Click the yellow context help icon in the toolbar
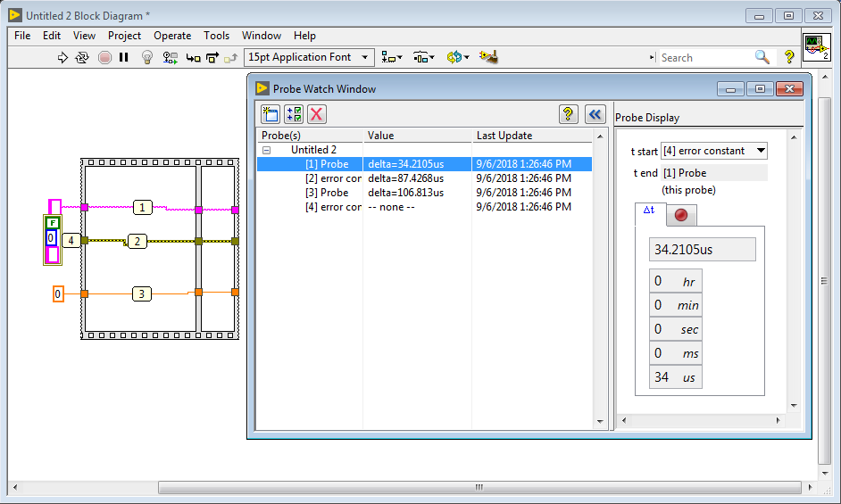 [789, 57]
